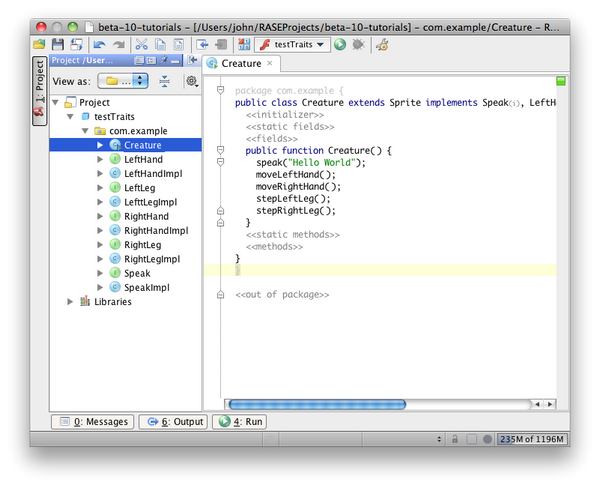Expand the Libraries tree node
600x488 pixels.
70,301
